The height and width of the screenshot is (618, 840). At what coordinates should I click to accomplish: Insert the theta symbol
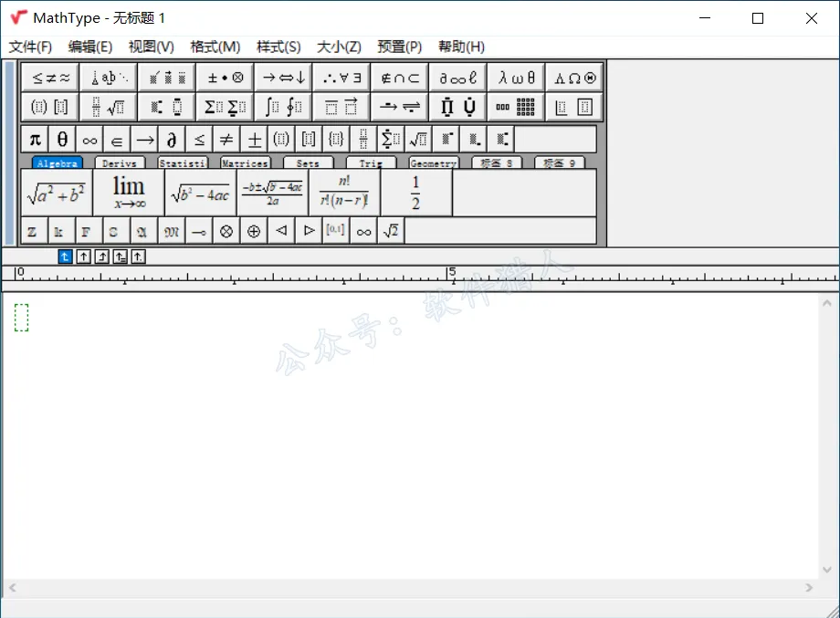point(62,140)
